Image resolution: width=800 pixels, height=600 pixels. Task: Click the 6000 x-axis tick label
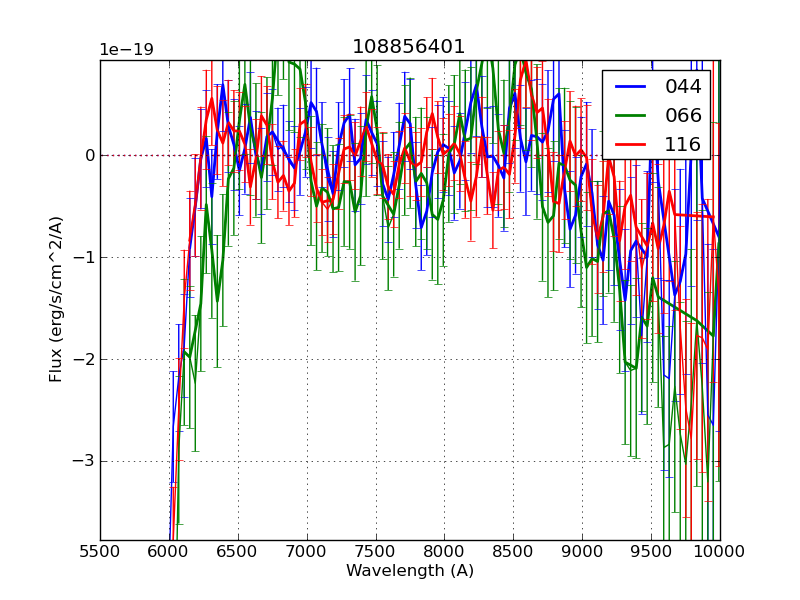coord(169,551)
